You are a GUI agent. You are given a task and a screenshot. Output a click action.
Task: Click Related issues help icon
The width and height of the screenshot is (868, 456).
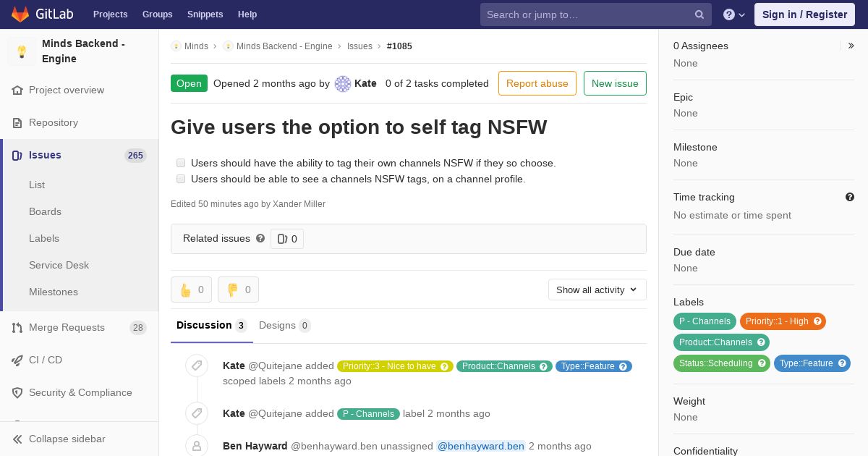tap(260, 238)
